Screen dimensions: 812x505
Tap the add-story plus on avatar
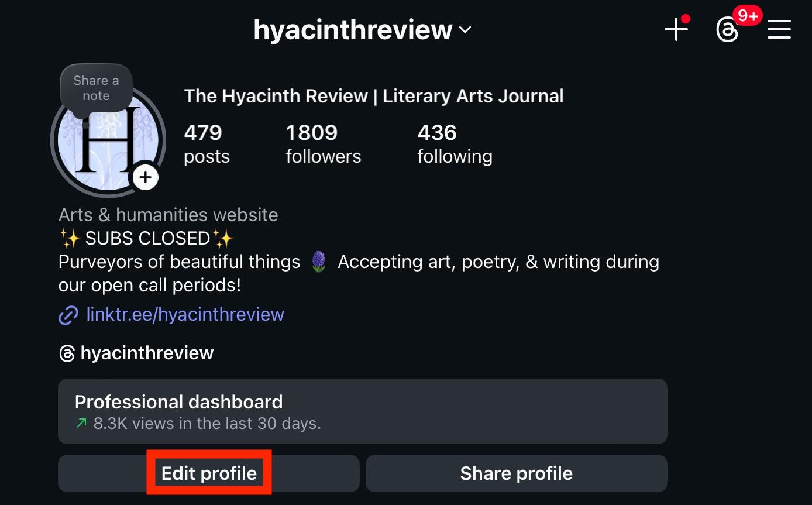point(145,177)
